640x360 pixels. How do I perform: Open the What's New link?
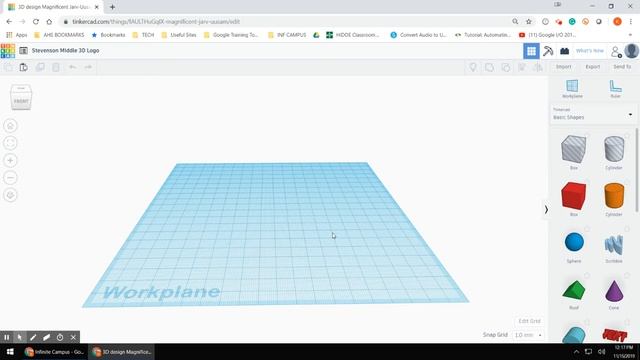pos(589,51)
